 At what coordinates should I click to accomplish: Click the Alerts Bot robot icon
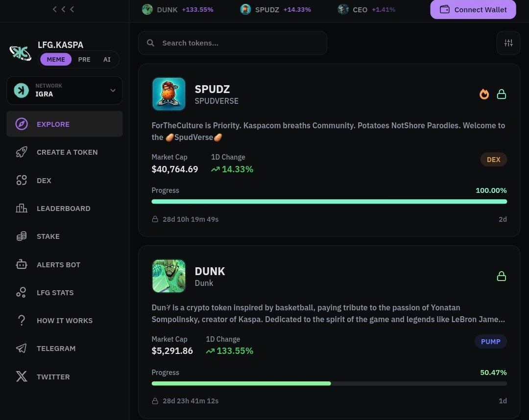pyautogui.click(x=21, y=264)
